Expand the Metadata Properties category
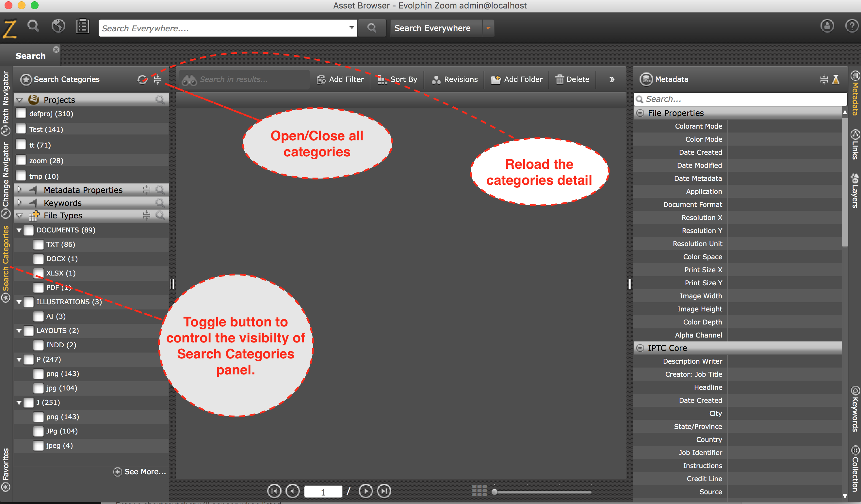The width and height of the screenshot is (861, 504). pos(20,190)
